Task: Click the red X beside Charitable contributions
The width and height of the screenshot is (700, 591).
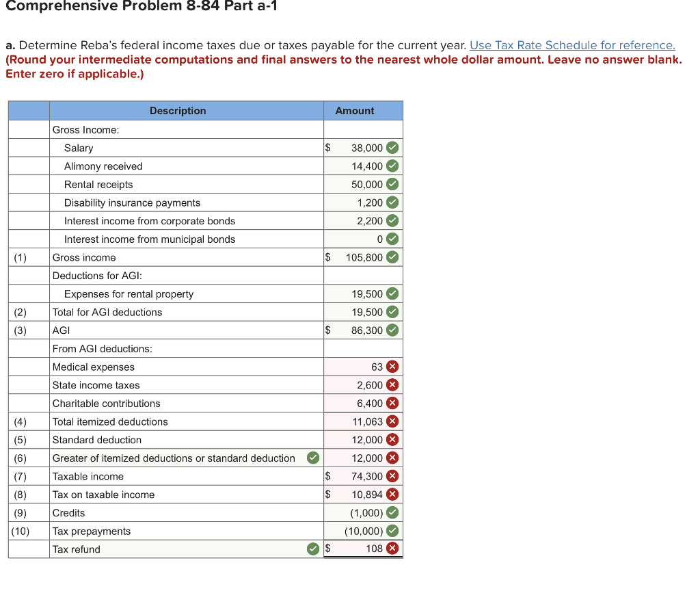Action: [393, 403]
